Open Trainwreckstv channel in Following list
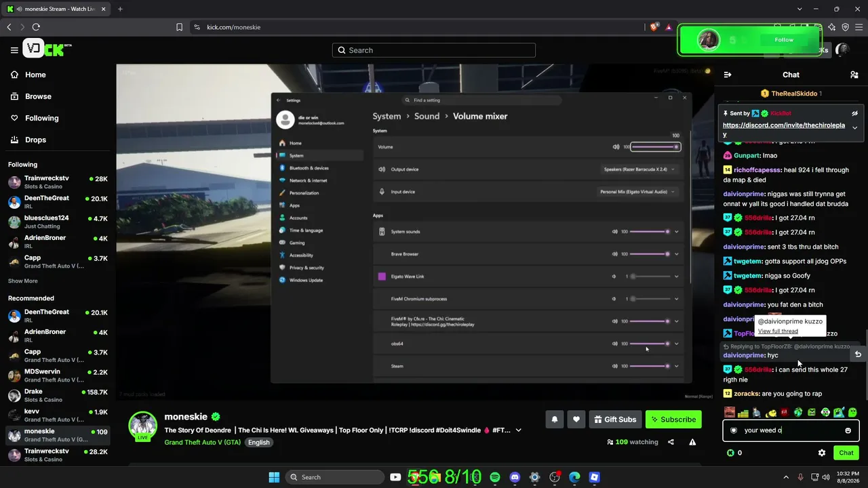Image resolution: width=868 pixels, height=488 pixels. [57, 182]
